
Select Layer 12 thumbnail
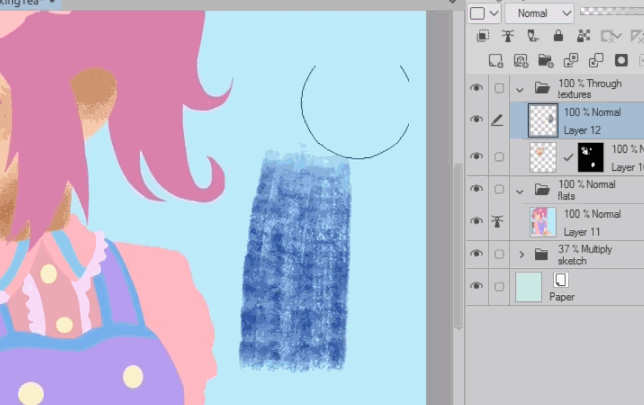(x=543, y=120)
